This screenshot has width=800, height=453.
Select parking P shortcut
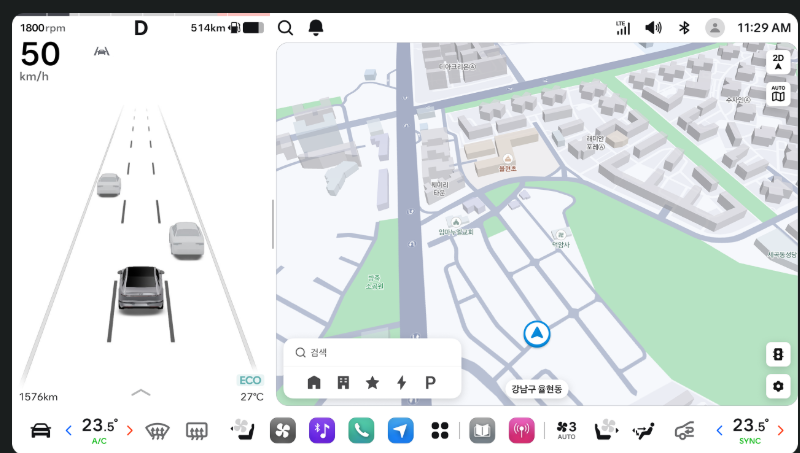pyautogui.click(x=431, y=383)
